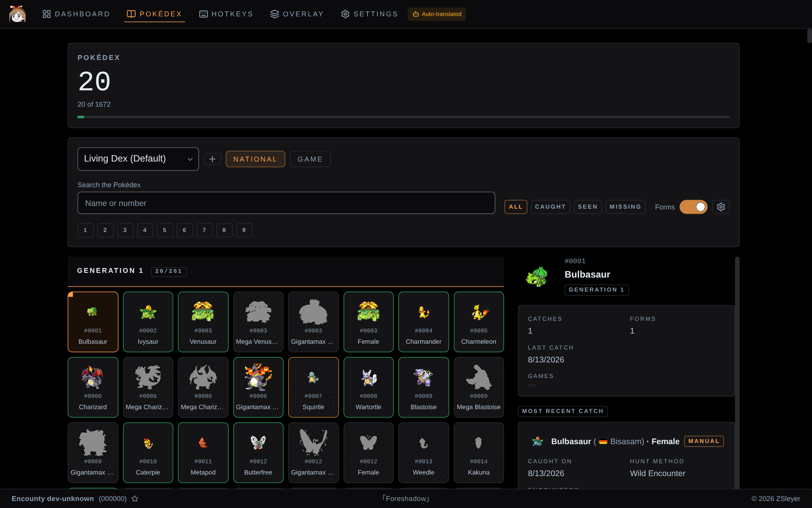
Task: Toggle the Forms switch off
Action: pos(693,207)
